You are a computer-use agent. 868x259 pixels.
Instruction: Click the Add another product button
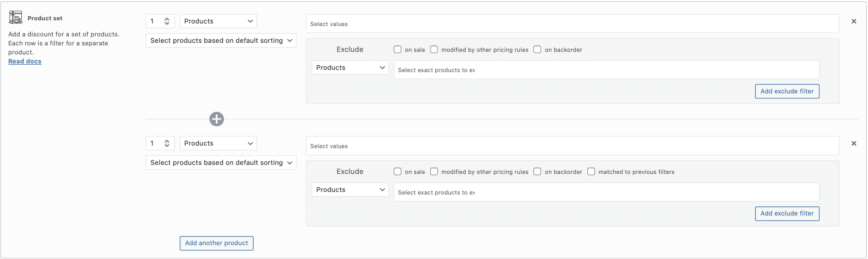click(216, 243)
